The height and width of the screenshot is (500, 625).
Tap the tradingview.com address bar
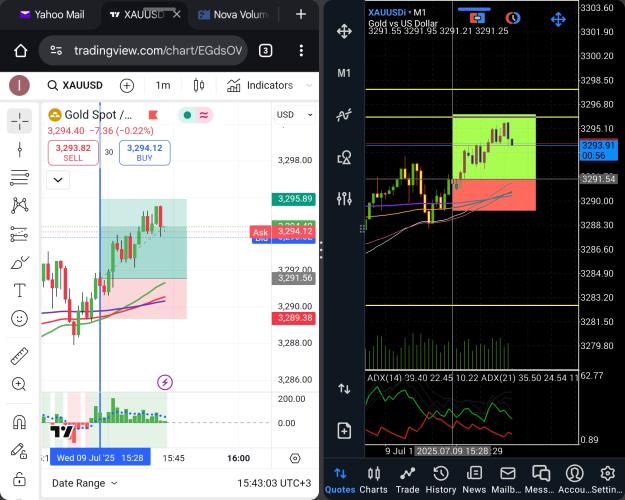point(143,51)
